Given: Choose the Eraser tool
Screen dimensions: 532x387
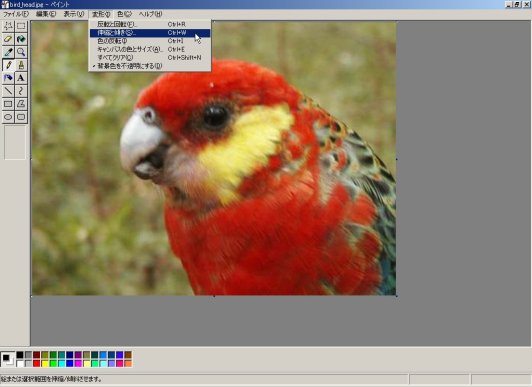Looking at the screenshot, I should 8,39.
